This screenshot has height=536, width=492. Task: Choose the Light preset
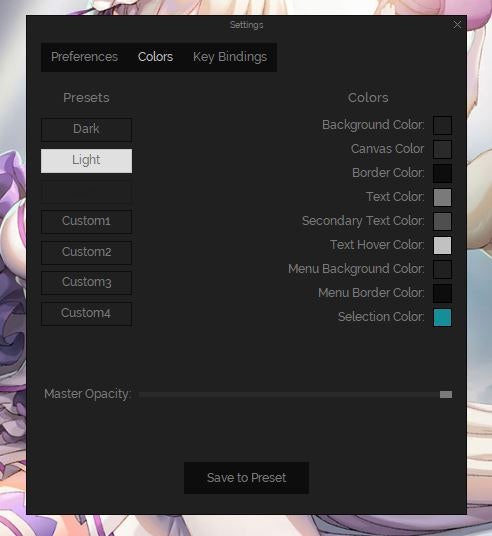(x=87, y=161)
